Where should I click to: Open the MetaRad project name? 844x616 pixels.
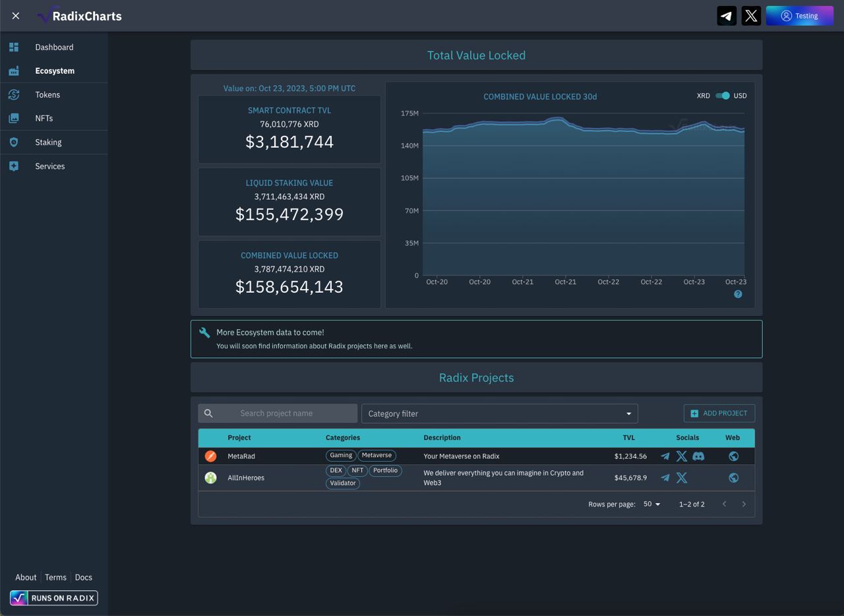click(241, 456)
